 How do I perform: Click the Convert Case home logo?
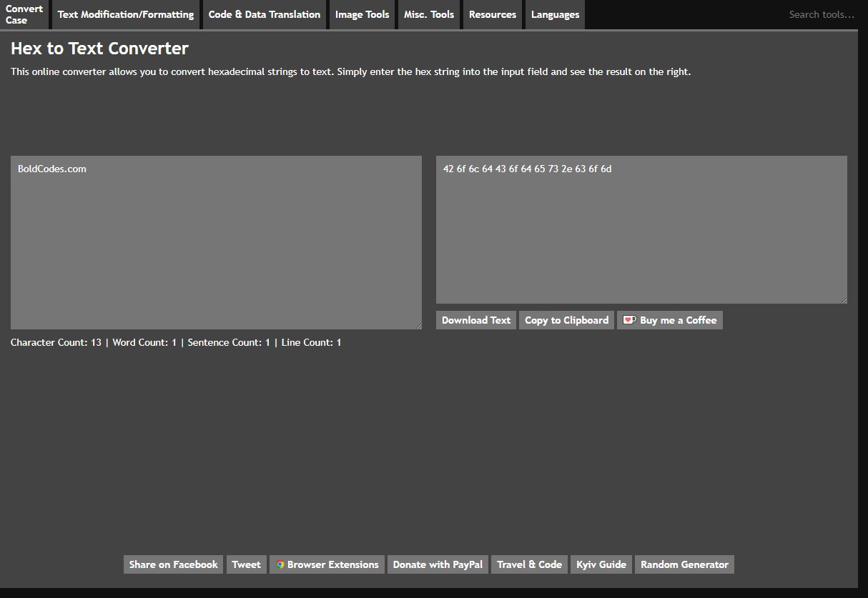[x=24, y=14]
